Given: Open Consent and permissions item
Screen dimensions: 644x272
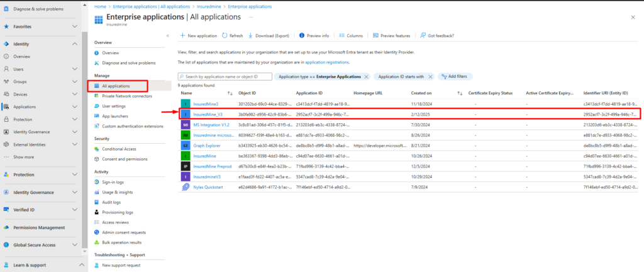Looking at the screenshot, I should 125,159.
